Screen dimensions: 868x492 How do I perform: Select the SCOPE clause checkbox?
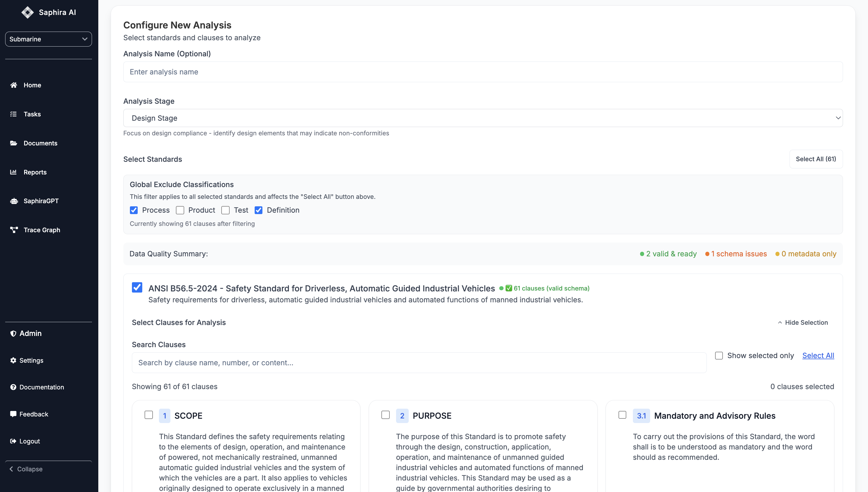pyautogui.click(x=149, y=415)
